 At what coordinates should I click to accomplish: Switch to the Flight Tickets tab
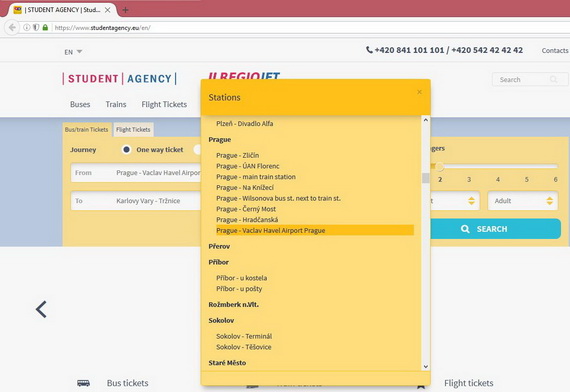pyautogui.click(x=133, y=129)
